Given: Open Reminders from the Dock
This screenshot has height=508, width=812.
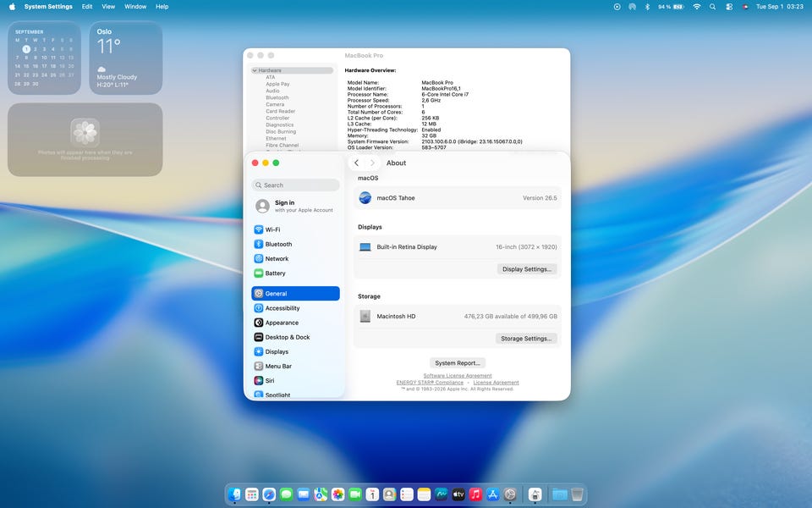Looking at the screenshot, I should click(x=407, y=494).
